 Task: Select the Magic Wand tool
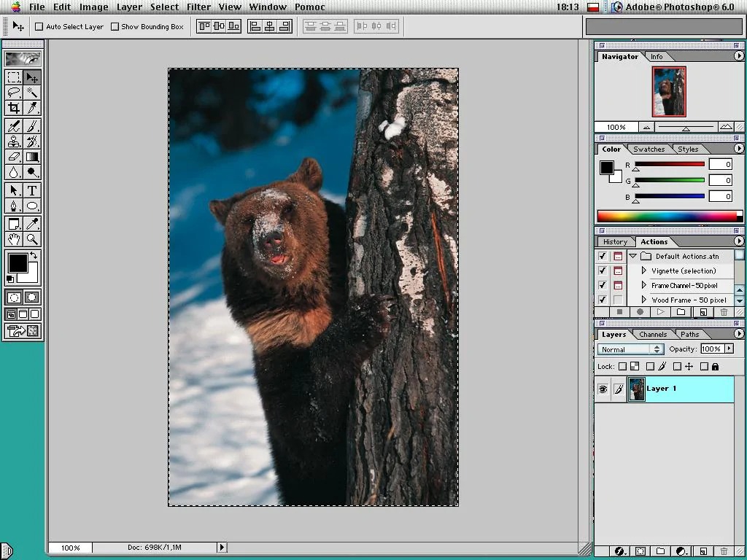(x=32, y=93)
